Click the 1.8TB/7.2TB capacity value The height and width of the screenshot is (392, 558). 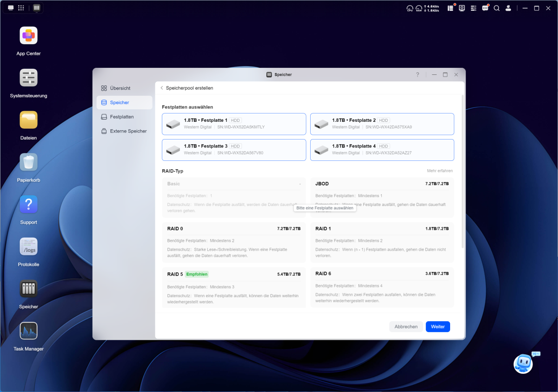click(437, 229)
